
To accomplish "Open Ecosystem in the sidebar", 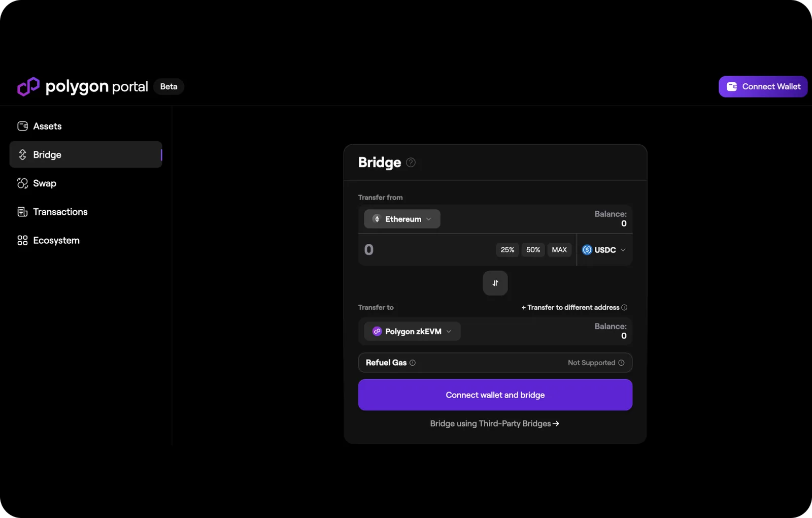I will pos(86,240).
